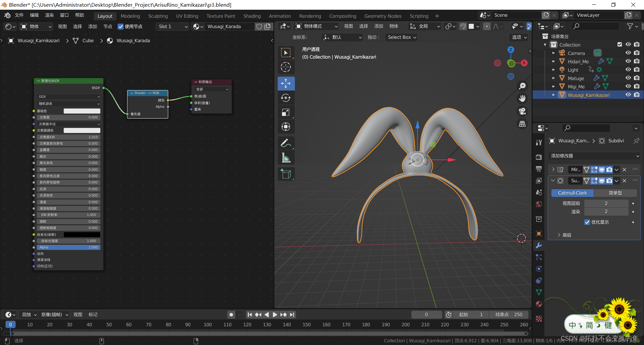
Task: Click the Alpha slider in Principled BSDF
Action: pos(69,247)
